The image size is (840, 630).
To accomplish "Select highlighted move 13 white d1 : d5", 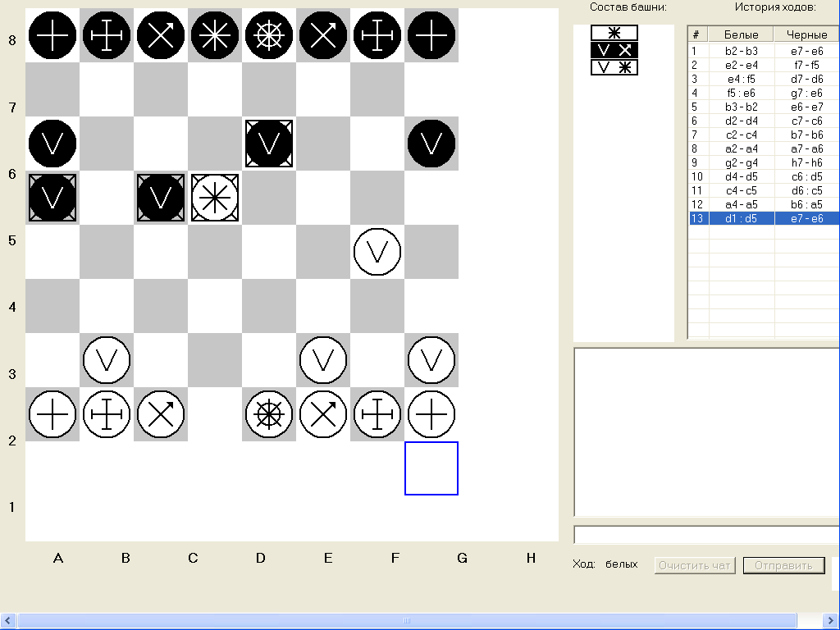I will tap(742, 218).
